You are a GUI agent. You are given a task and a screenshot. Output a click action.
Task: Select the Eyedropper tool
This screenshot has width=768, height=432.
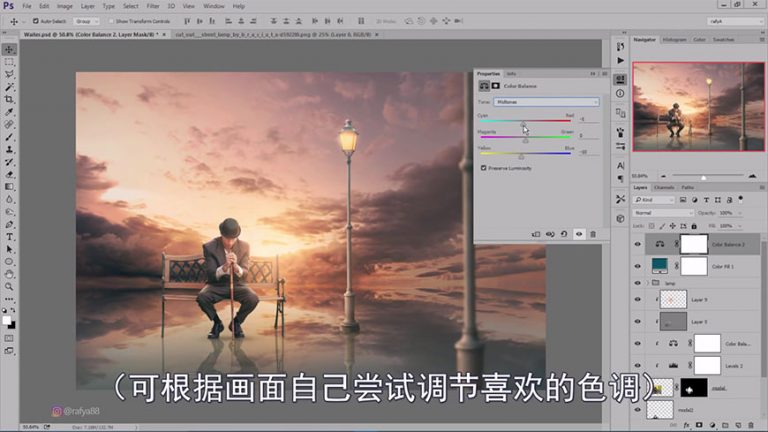pyautogui.click(x=9, y=112)
